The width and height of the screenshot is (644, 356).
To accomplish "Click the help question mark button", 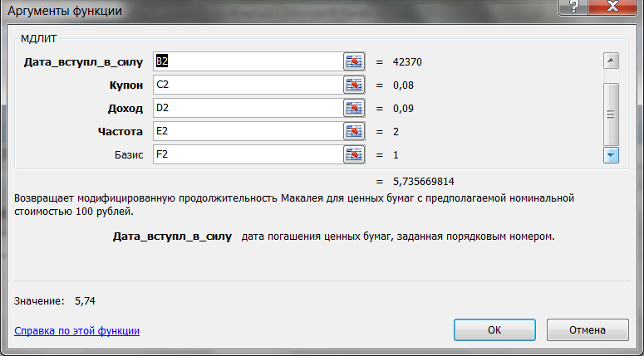I will coord(573,7).
